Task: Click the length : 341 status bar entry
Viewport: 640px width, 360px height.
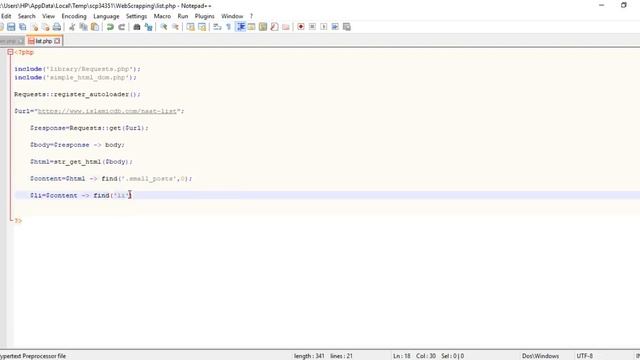Action: [309, 356]
